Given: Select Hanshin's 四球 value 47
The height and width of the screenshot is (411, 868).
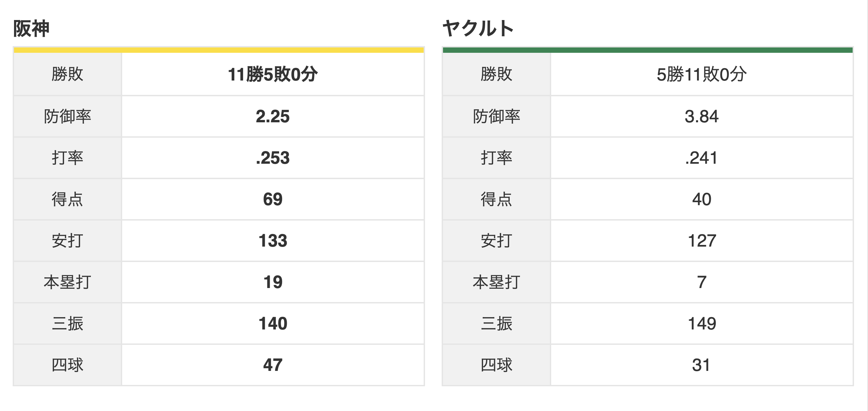Looking at the screenshot, I should pos(273,365).
